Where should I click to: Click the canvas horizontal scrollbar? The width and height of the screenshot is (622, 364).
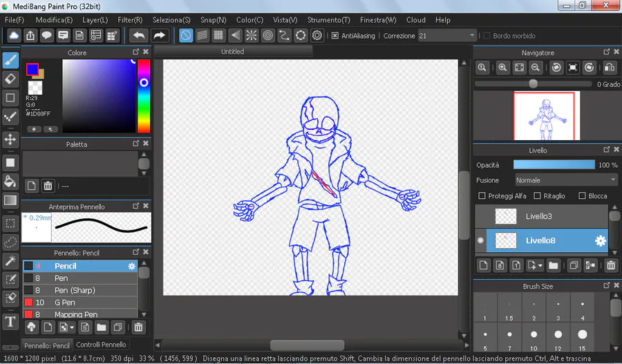pos(308,345)
